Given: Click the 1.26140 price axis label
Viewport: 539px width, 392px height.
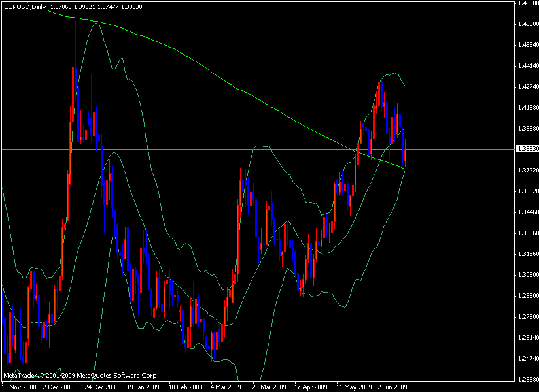Looking at the screenshot, I should pos(528,338).
